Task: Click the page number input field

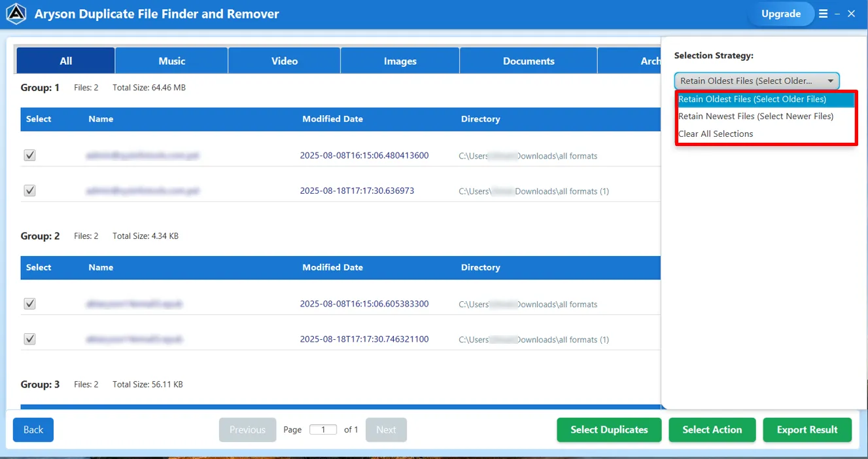Action: pos(322,430)
